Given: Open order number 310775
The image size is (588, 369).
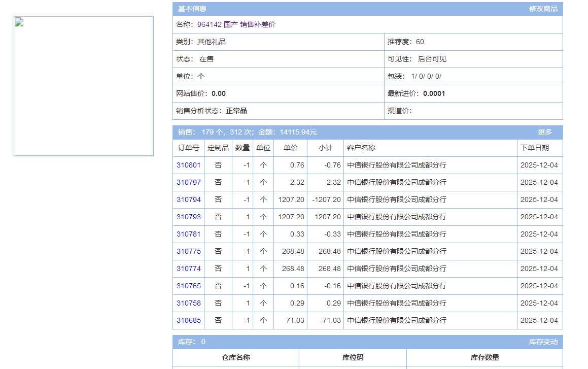Looking at the screenshot, I should point(189,251).
